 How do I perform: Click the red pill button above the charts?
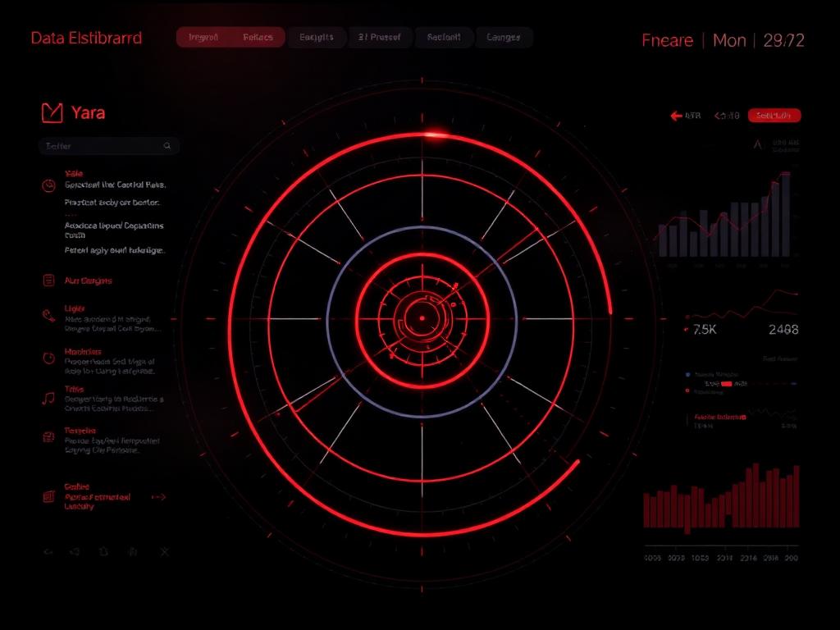[774, 115]
